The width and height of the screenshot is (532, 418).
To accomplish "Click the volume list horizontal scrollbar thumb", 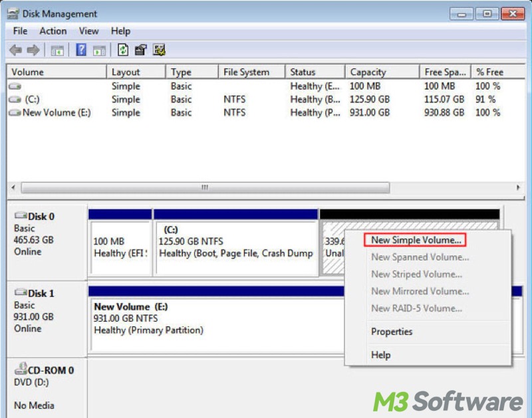I will [x=205, y=187].
